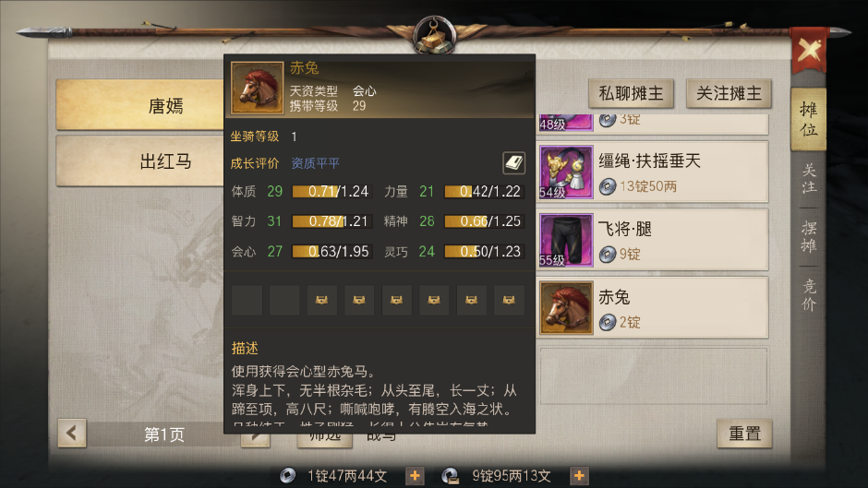Select the 缰绳·扶摇垂天 item icon
This screenshot has width=868, height=488.
coord(566,173)
